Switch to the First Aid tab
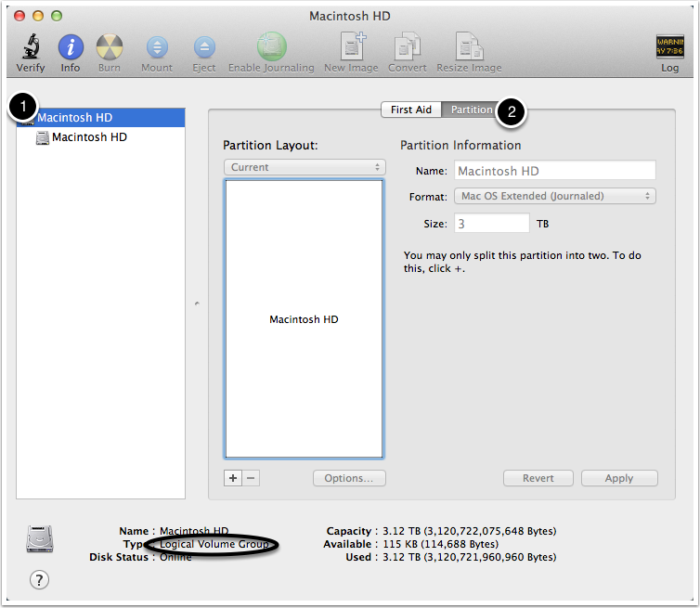This screenshot has width=700, height=608. click(411, 110)
